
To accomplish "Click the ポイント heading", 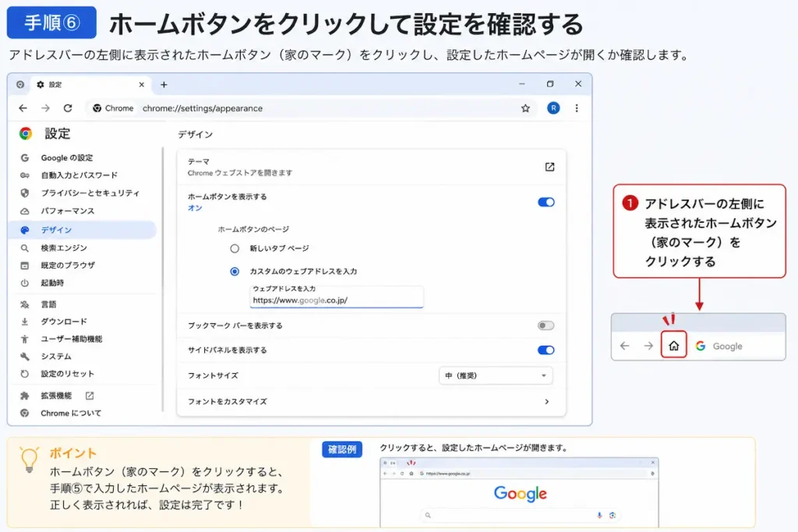I will [x=72, y=453].
